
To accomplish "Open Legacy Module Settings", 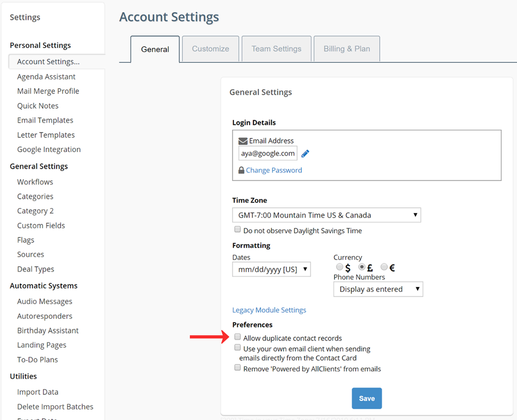I will (x=269, y=310).
